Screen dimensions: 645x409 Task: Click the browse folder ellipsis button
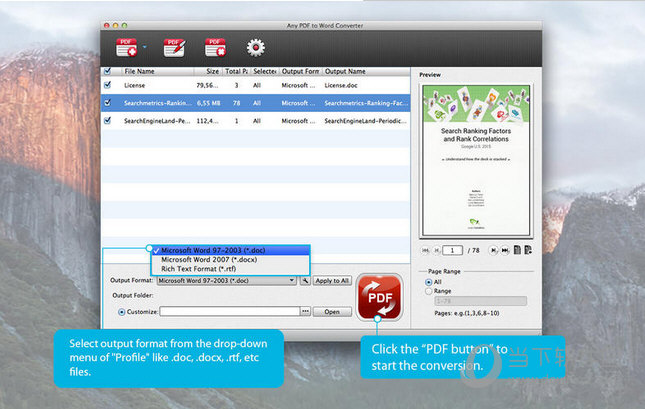point(305,311)
